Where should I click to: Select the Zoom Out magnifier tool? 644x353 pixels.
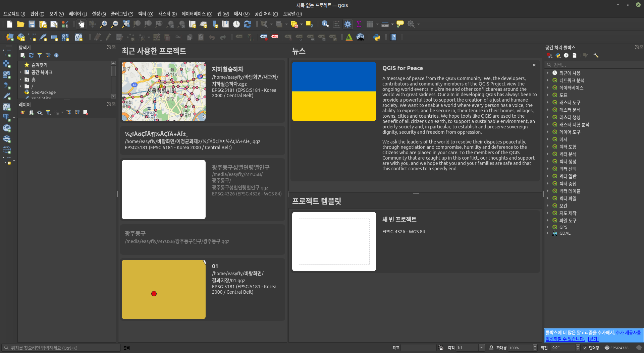115,24
